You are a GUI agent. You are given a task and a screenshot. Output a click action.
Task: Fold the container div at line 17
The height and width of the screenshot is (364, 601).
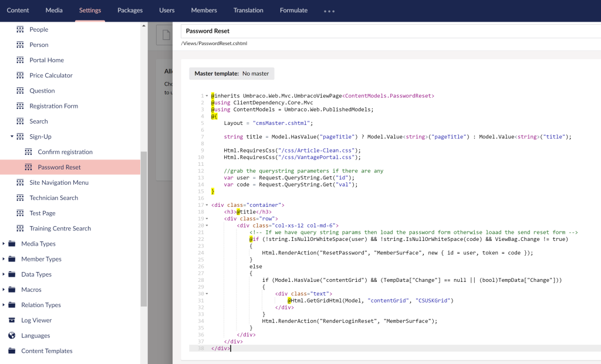(x=207, y=205)
